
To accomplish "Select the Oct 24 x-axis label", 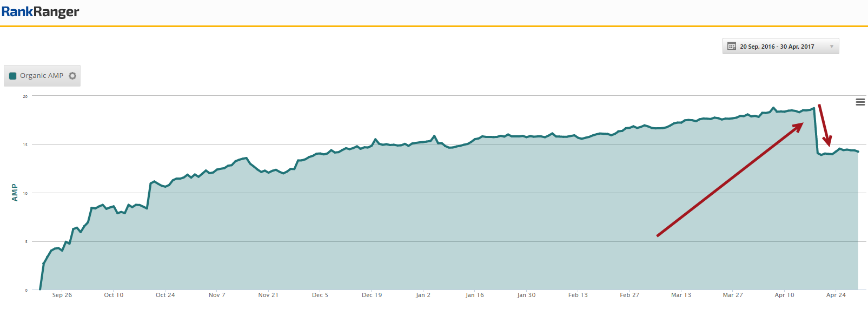I will tap(165, 295).
